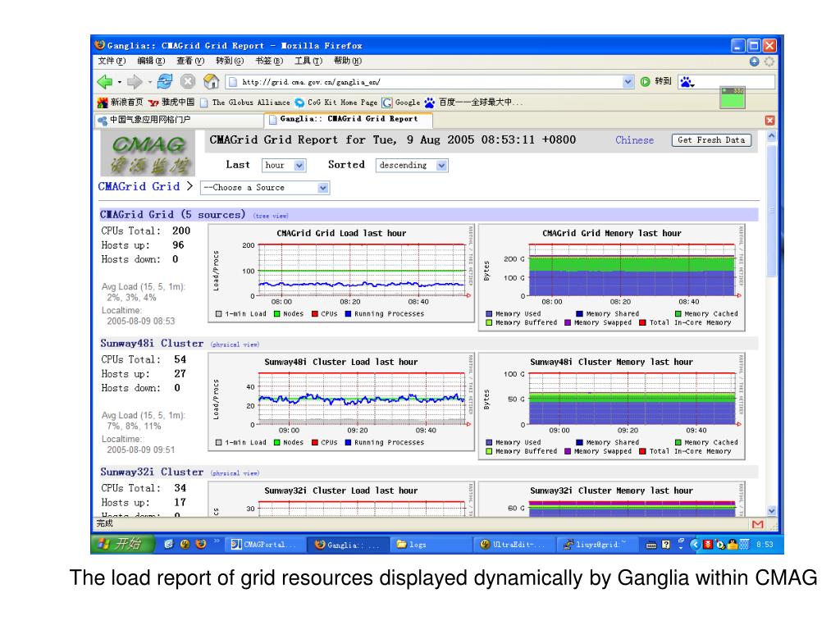The height and width of the screenshot is (630, 840).
Task: Launch Firefox from the quick launch bar
Action: click(x=201, y=545)
